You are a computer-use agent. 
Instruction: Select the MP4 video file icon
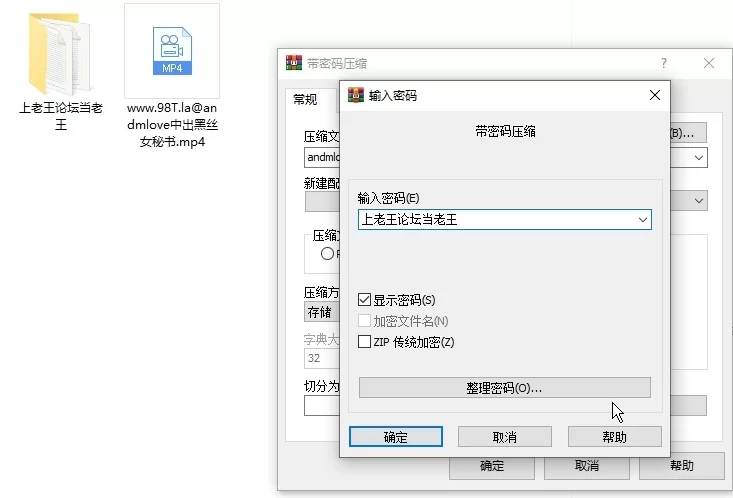click(x=172, y=51)
